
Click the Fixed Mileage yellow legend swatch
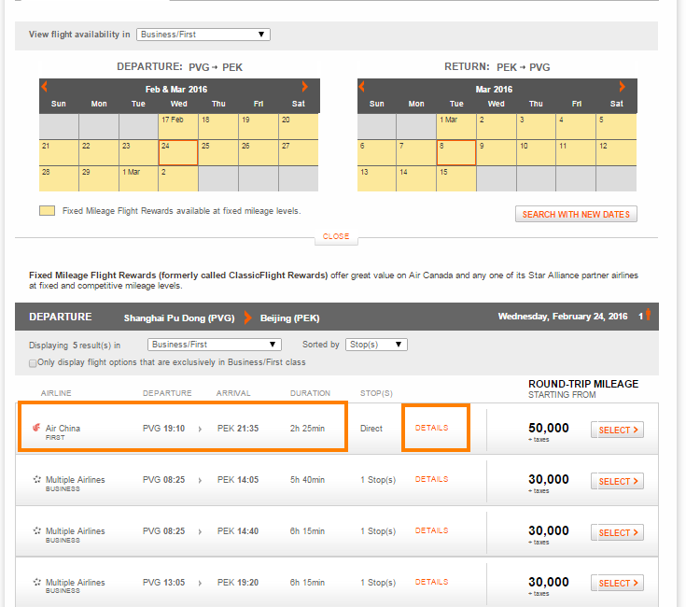click(47, 211)
